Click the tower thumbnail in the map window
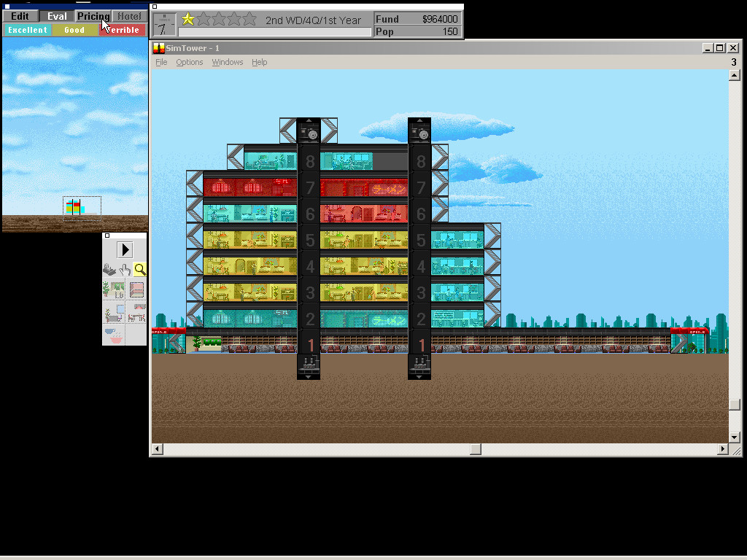This screenshot has height=560, width=747. pyautogui.click(x=75, y=206)
